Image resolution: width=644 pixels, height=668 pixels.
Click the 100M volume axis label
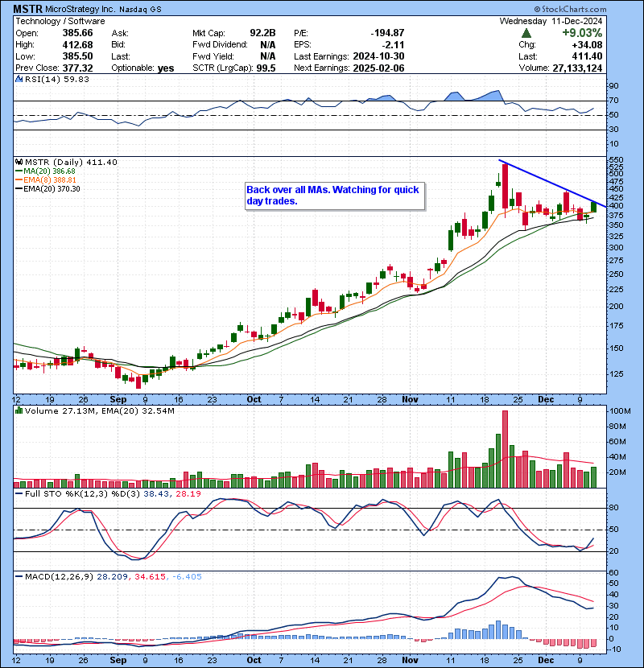click(620, 411)
